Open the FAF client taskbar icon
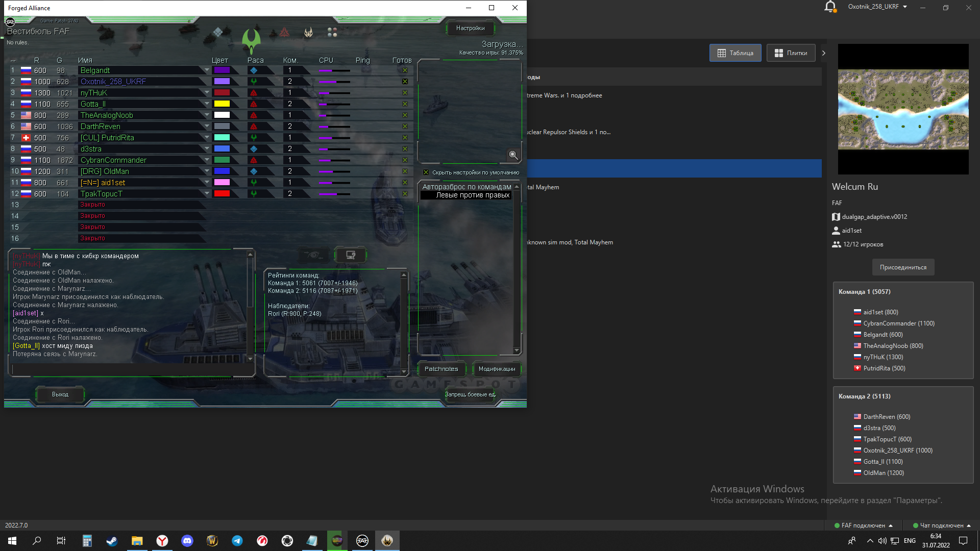The height and width of the screenshot is (551, 980). 362,541
